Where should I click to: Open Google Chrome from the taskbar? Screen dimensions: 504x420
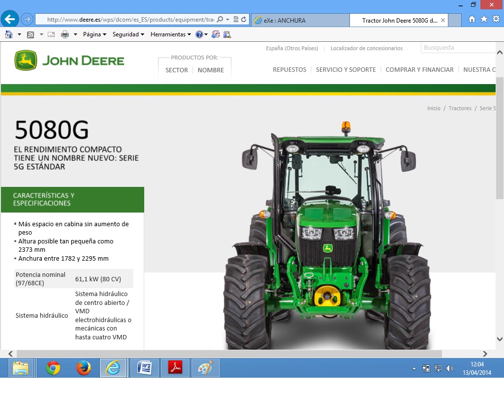coord(53,368)
